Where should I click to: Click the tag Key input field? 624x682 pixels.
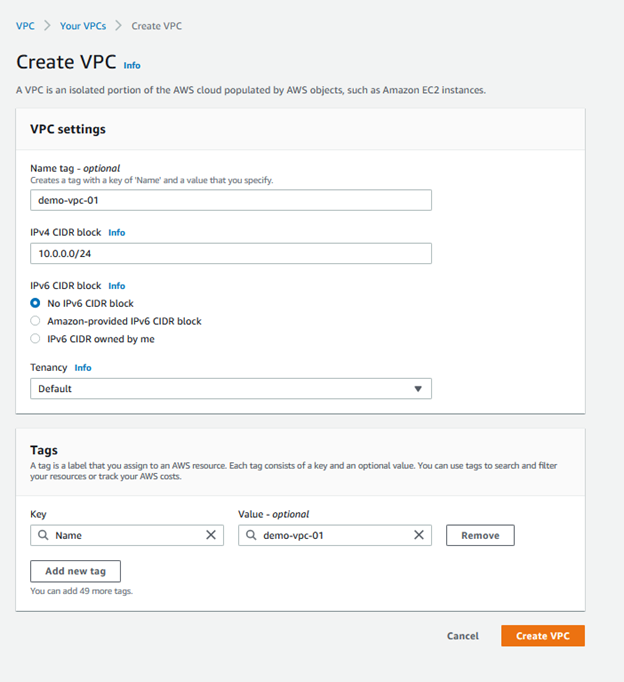127,535
